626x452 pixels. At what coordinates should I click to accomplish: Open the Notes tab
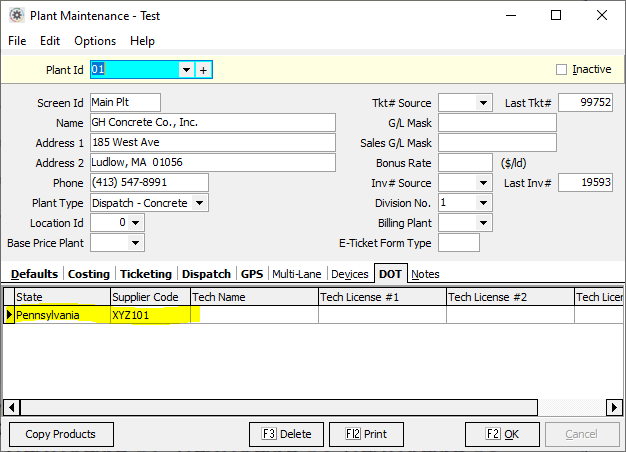click(x=425, y=274)
